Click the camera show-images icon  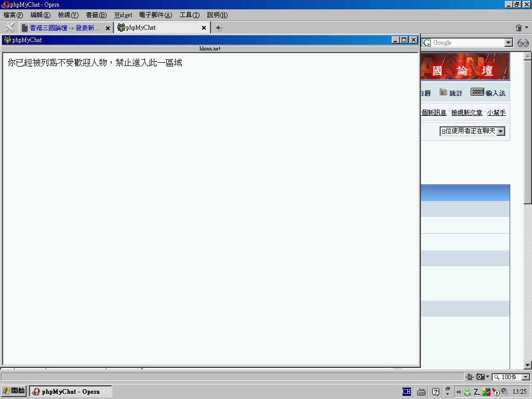[x=481, y=377]
